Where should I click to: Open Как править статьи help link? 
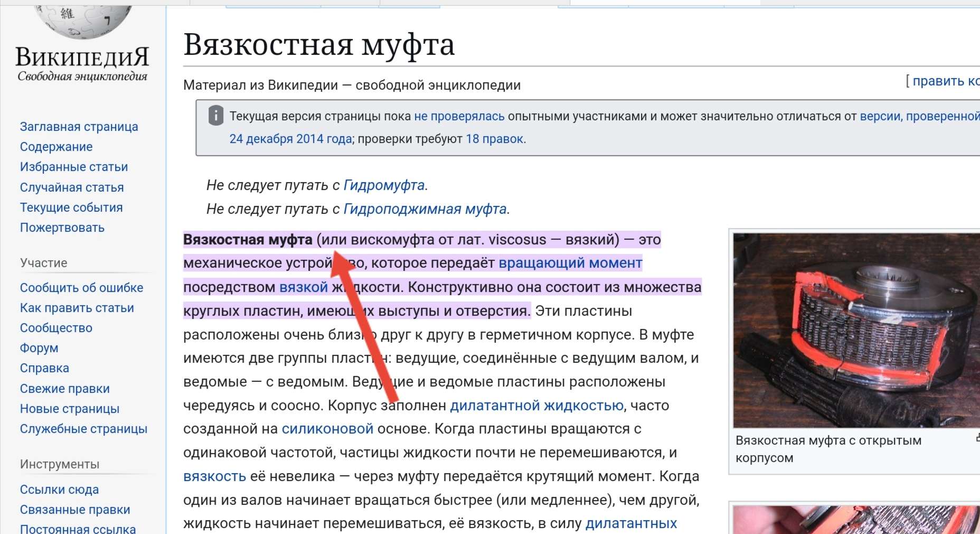77,308
